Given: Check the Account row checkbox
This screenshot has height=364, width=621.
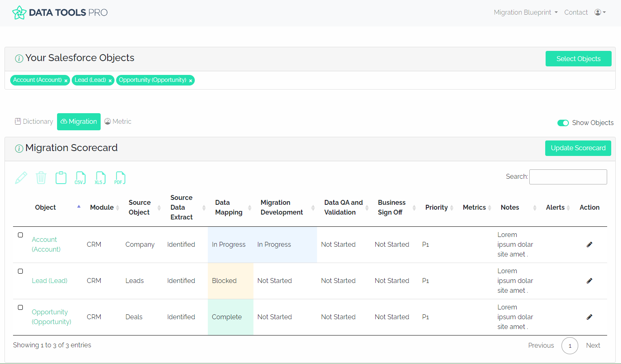Looking at the screenshot, I should (x=20, y=235).
